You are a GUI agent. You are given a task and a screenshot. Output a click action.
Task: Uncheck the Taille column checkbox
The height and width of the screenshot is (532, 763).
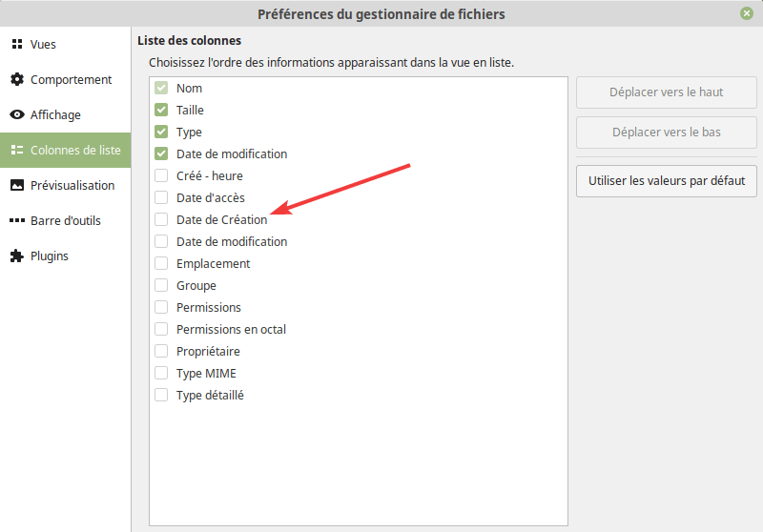pos(161,110)
